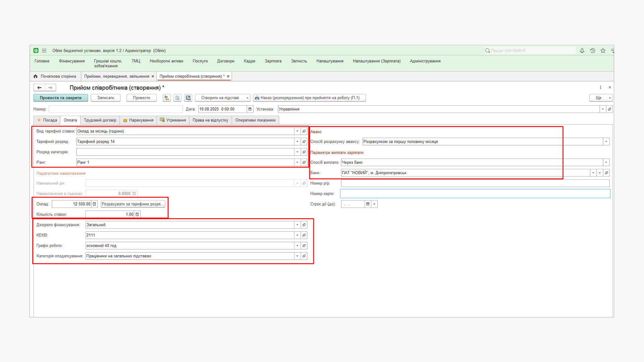Open КЕКВ dropdown list

[297, 235]
